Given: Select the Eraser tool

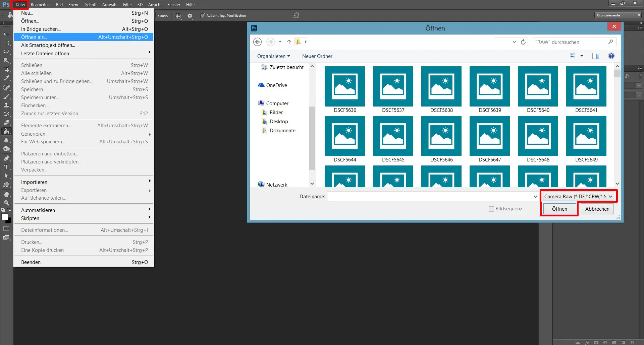Looking at the screenshot, I should click(6, 123).
